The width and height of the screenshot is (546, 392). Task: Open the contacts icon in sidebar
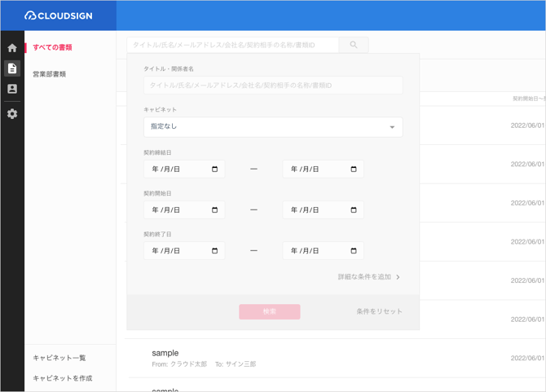pyautogui.click(x=12, y=89)
